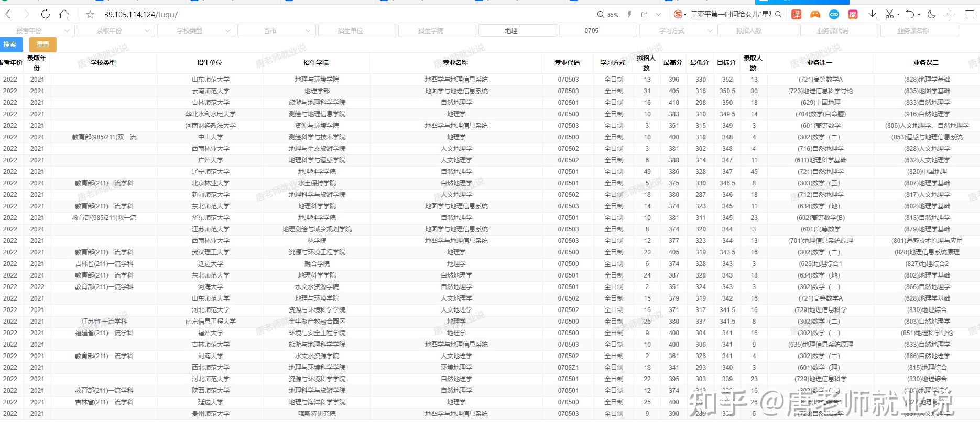
Task: Select the 华北水利水电大学 cell
Action: coord(210,114)
